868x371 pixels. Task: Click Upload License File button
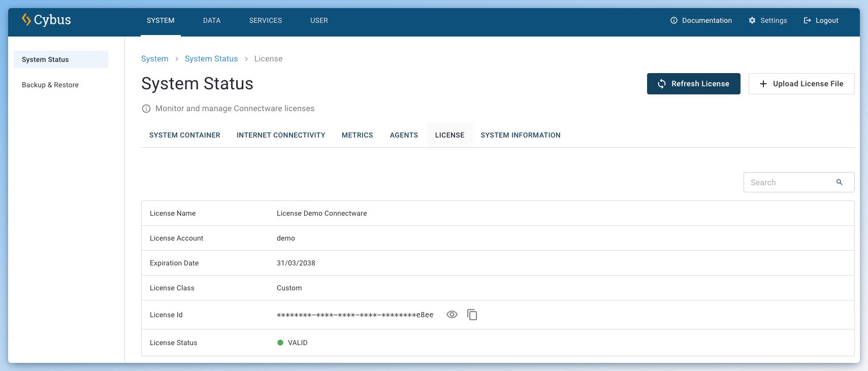(801, 84)
